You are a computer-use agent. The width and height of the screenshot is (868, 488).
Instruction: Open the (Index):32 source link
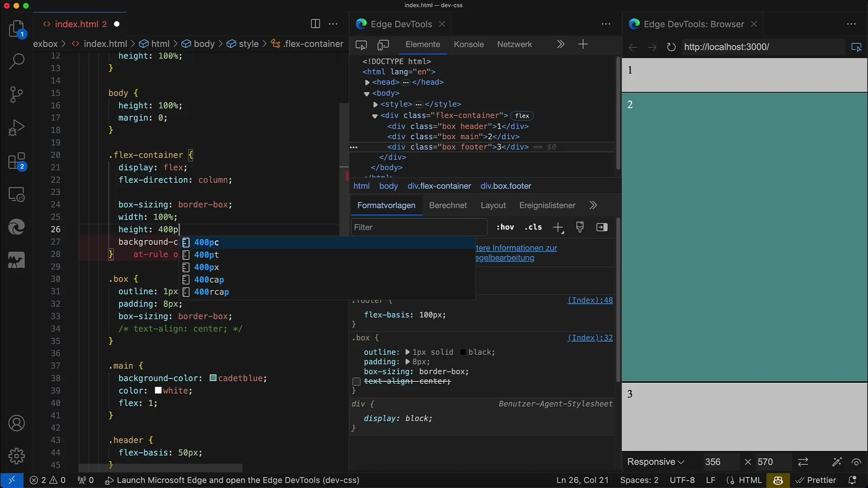click(x=590, y=338)
